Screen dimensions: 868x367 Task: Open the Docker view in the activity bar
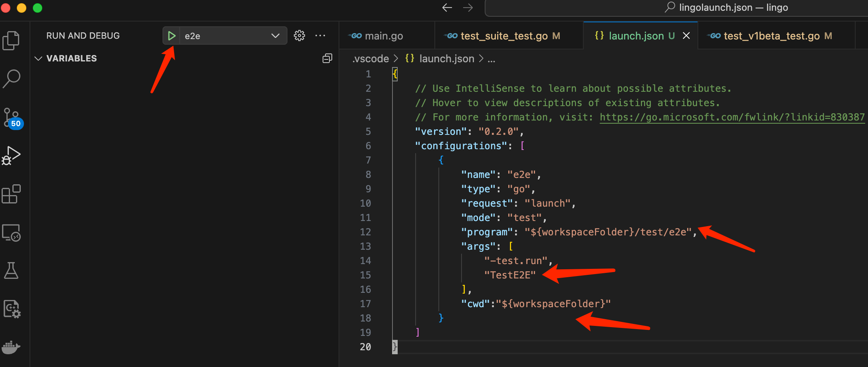(x=11, y=347)
